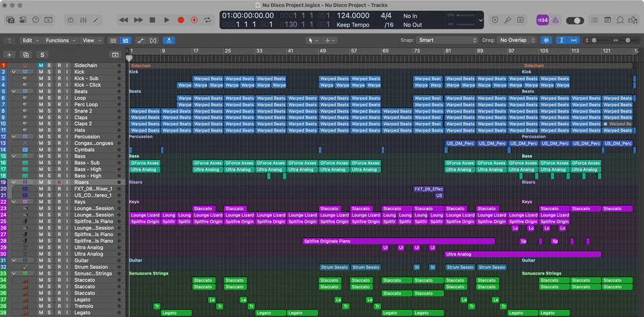Toggle the count-in 1234 button
The image size is (644, 317).
542,21
